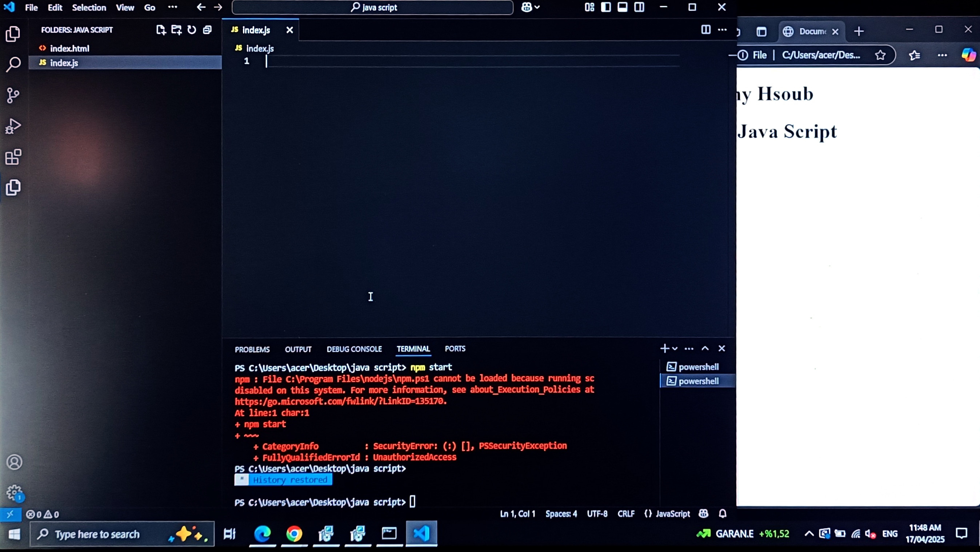Screen dimensions: 980x552
Task: Collapse all folders in explorer
Action: pos(207,30)
